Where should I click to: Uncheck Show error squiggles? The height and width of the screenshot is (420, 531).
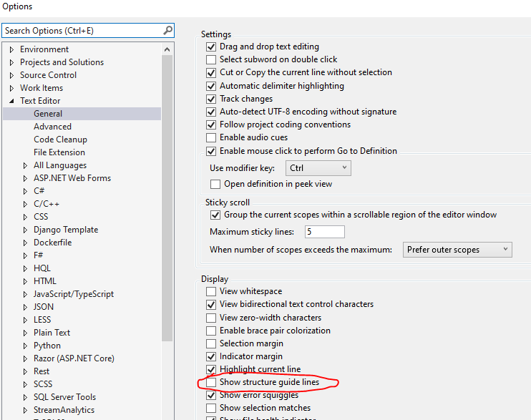[211, 395]
